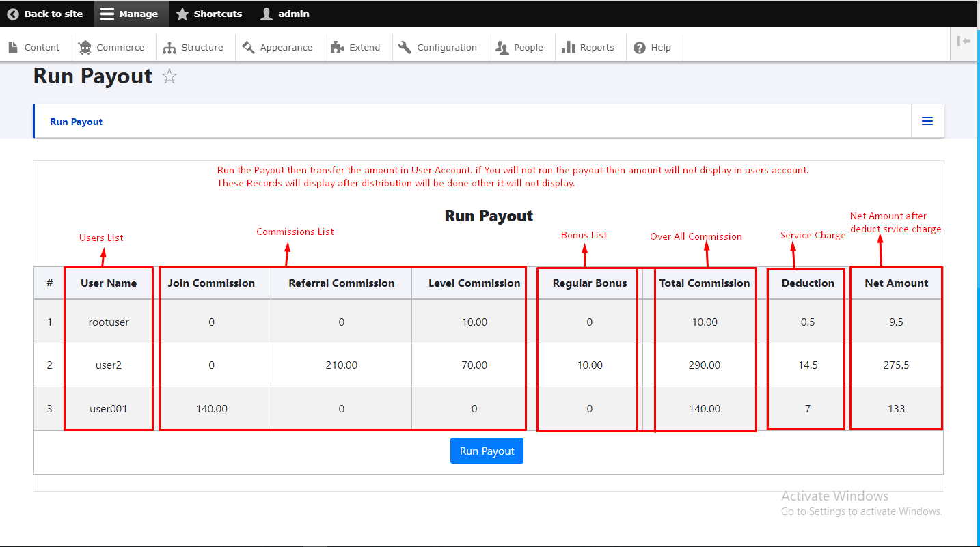Open the Configuration wrench menu

[x=405, y=47]
